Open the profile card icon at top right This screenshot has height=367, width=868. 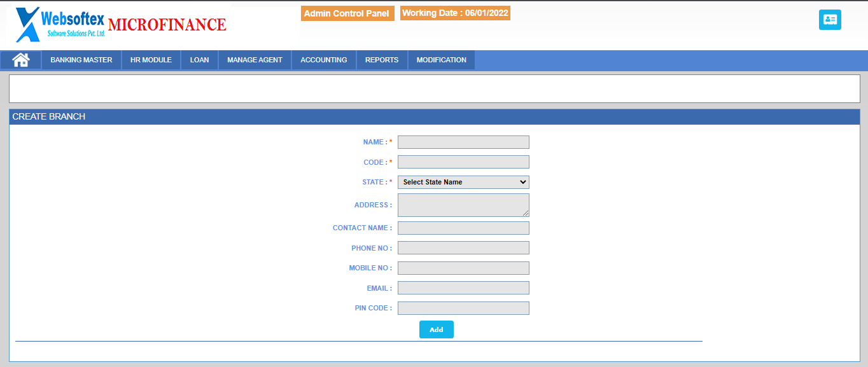[x=830, y=20]
